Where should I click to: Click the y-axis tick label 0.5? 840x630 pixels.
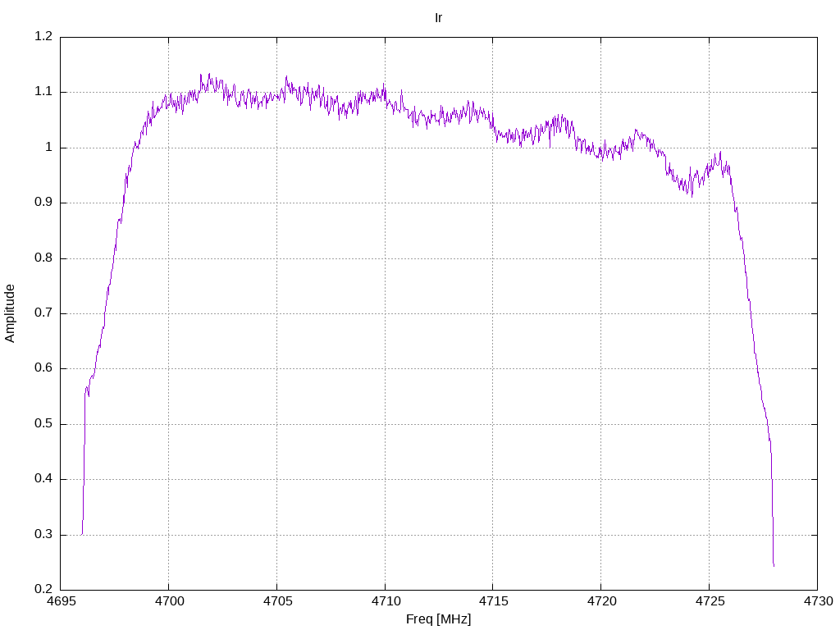pyautogui.click(x=43, y=424)
